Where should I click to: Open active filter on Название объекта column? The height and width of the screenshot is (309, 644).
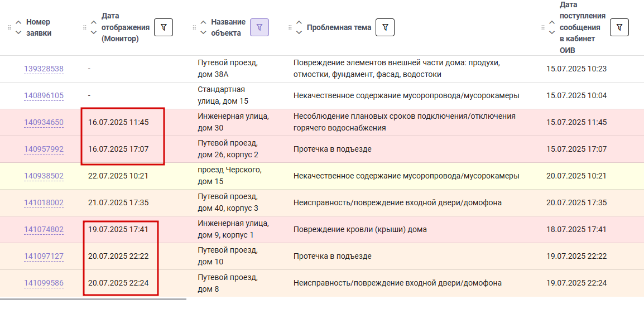click(x=259, y=27)
